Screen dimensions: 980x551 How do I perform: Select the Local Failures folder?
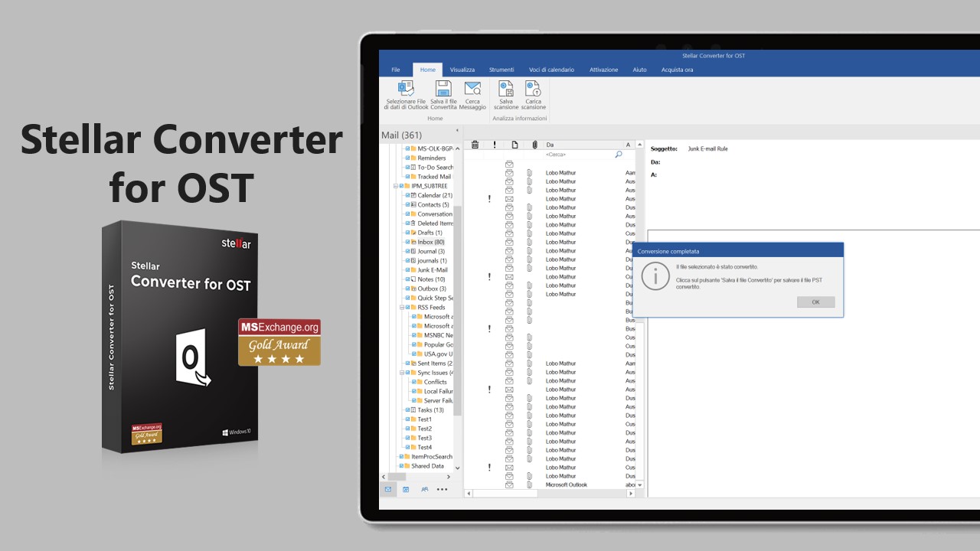pos(439,391)
